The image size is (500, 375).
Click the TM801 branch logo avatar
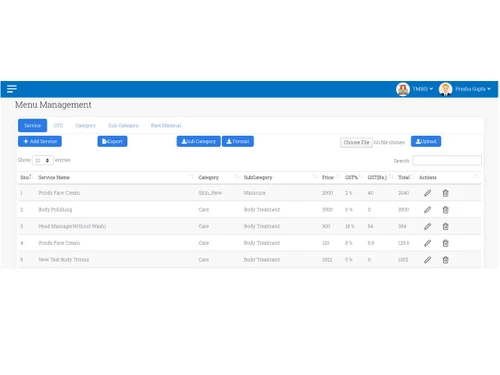pyautogui.click(x=403, y=89)
